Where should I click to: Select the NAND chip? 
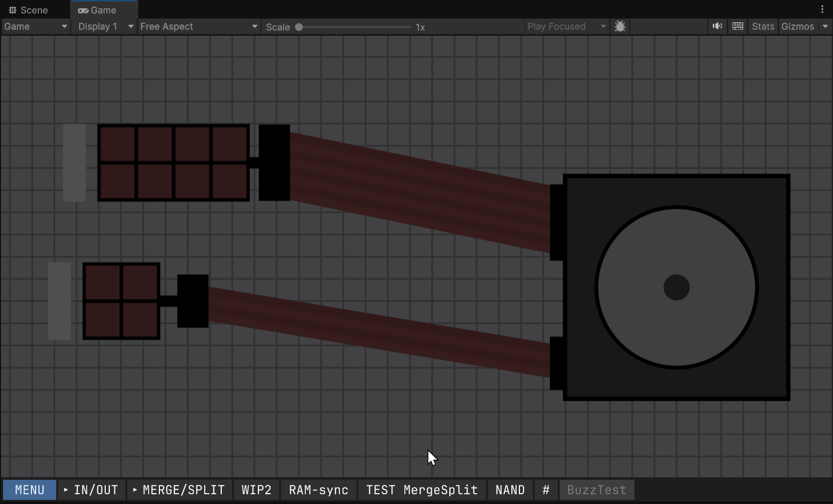click(510, 490)
